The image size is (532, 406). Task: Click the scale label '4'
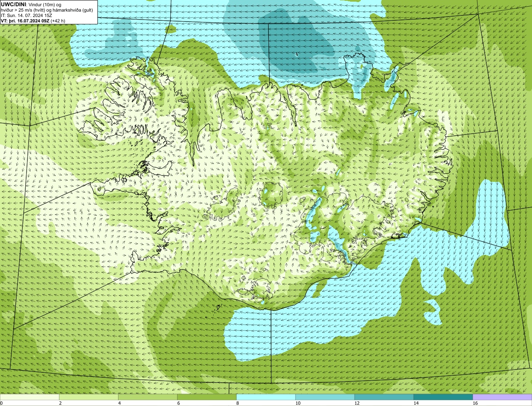(120, 403)
